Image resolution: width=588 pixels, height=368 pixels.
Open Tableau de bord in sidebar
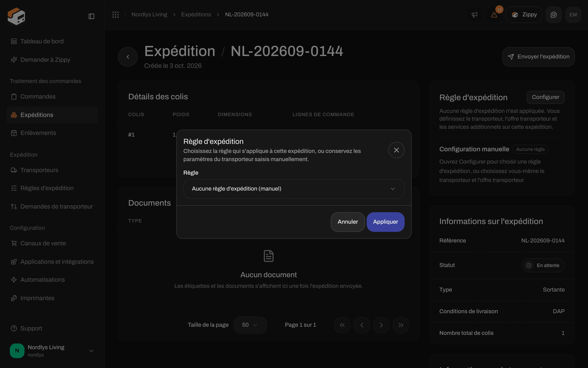52,41
